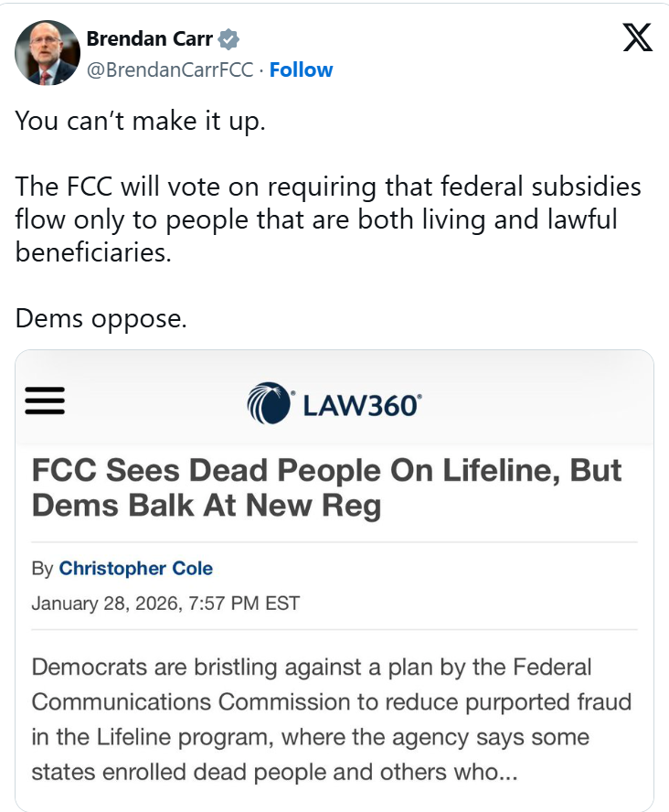Click the blue verified badge icon
The height and width of the screenshot is (812, 669).
pyautogui.click(x=230, y=39)
